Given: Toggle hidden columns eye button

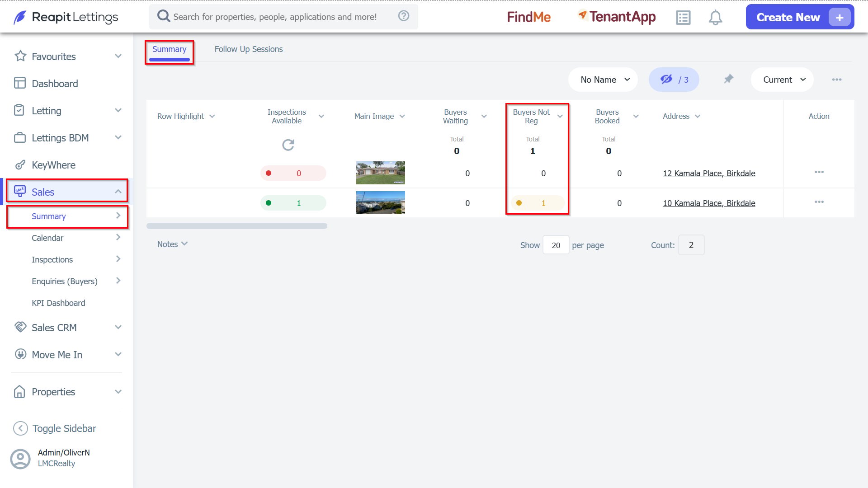Looking at the screenshot, I should coord(674,80).
